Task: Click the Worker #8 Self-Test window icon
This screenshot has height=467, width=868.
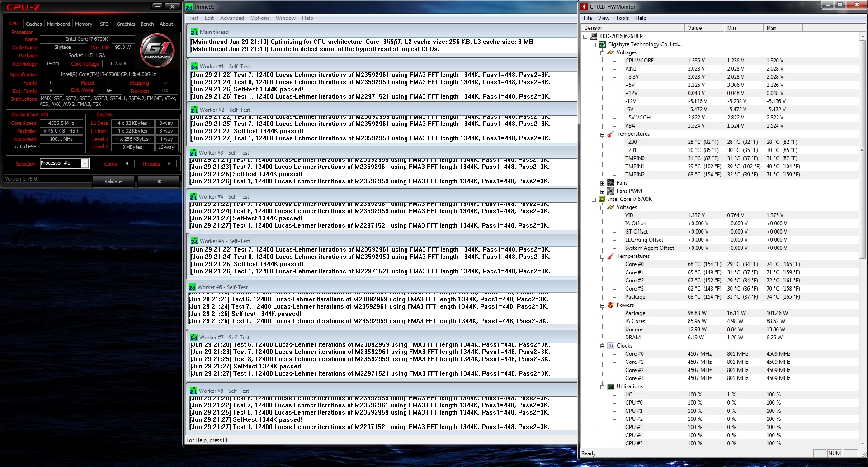Action: 193,391
